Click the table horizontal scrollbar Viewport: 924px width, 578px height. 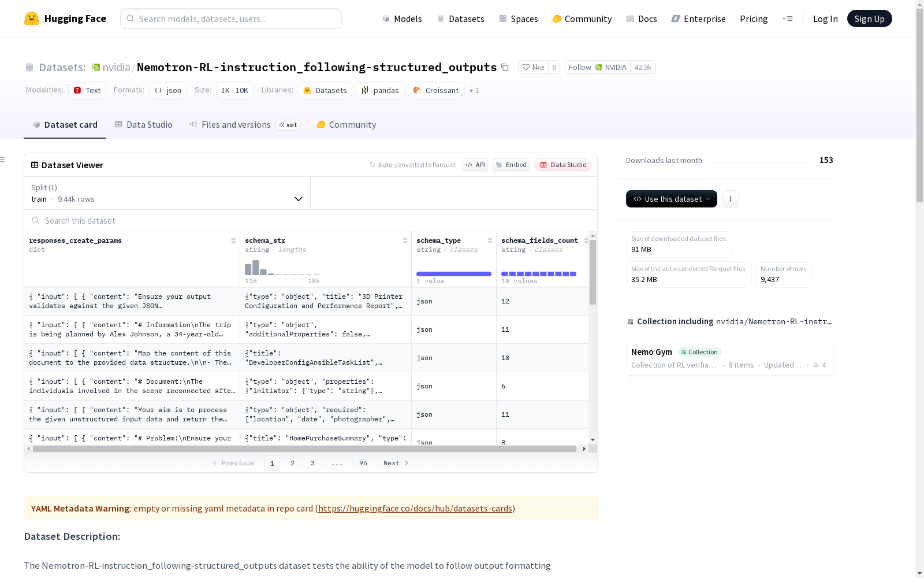304,449
